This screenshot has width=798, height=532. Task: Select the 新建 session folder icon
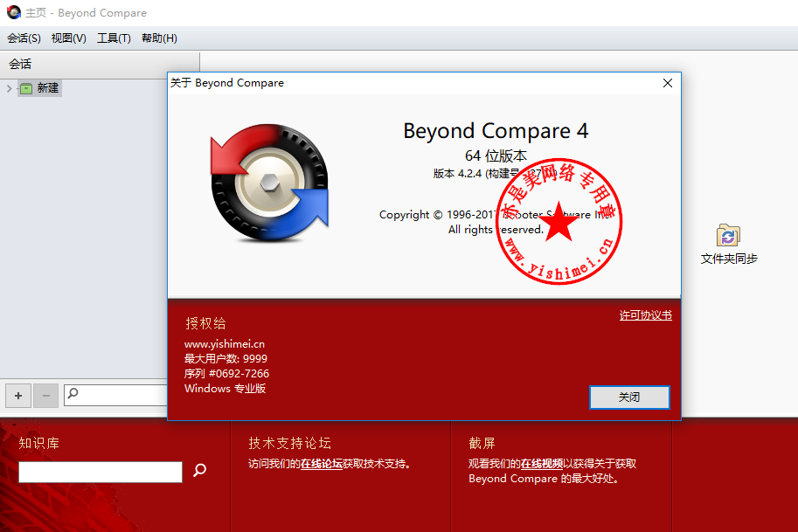(26, 88)
